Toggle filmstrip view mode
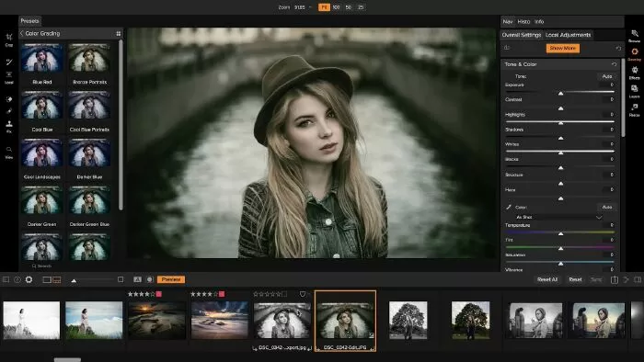The width and height of the screenshot is (644, 362). click(57, 279)
